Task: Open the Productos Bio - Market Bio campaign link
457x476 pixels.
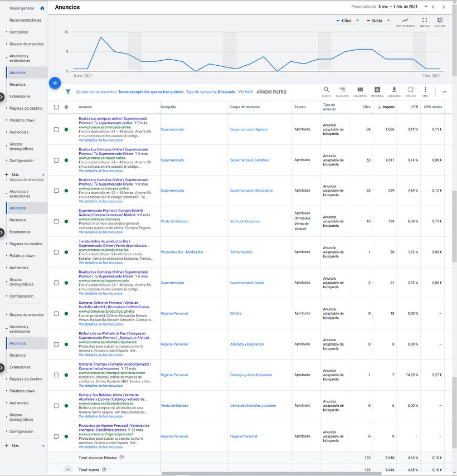Action: pos(182,252)
